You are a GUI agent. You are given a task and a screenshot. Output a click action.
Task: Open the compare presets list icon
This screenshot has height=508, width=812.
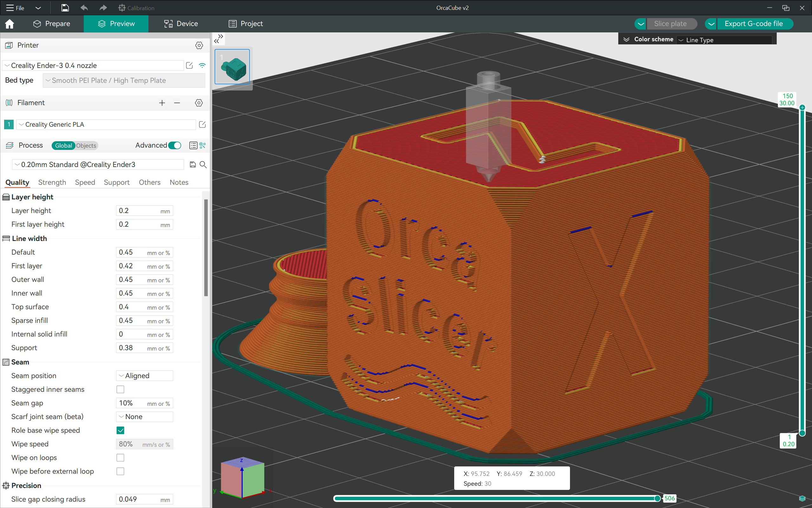193,145
